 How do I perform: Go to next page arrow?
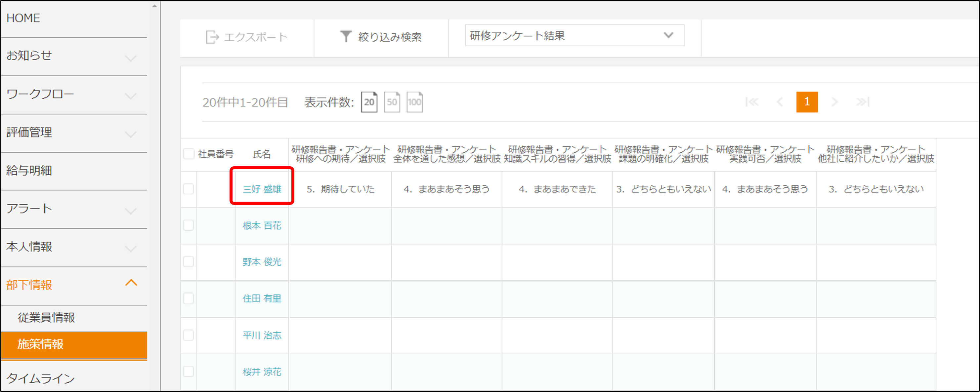tap(835, 102)
